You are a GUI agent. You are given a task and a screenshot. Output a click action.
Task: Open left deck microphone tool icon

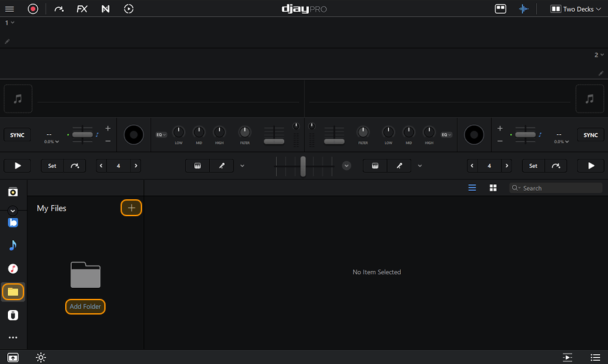tap(222, 165)
